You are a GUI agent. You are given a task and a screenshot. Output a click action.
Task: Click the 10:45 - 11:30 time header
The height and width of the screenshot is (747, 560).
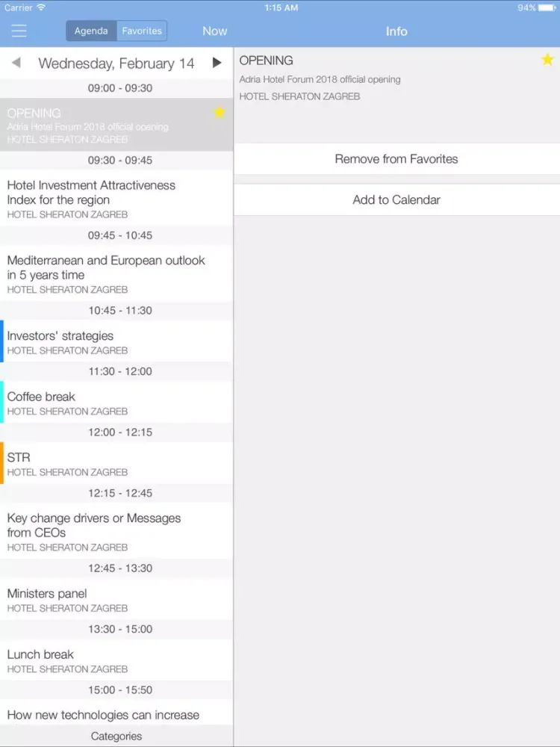coord(120,311)
